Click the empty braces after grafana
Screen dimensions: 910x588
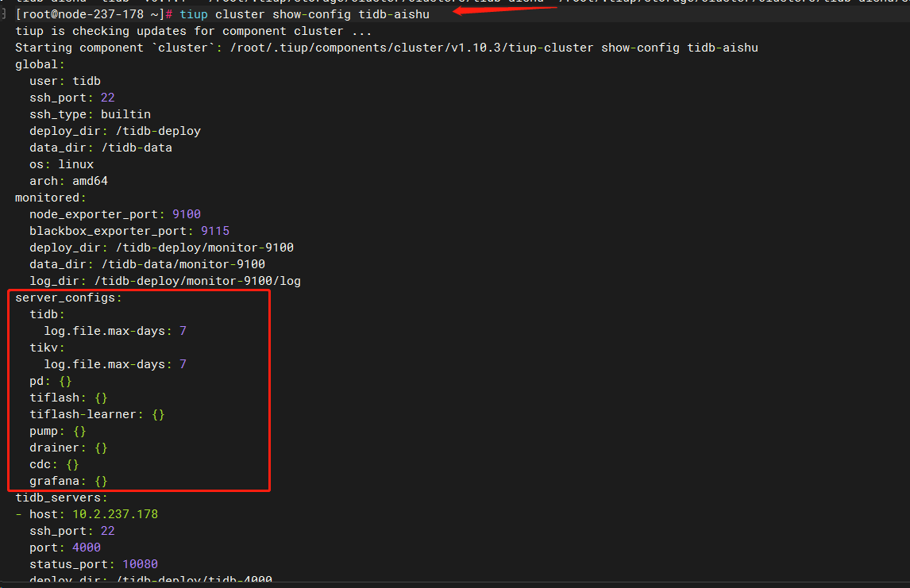[x=101, y=482]
